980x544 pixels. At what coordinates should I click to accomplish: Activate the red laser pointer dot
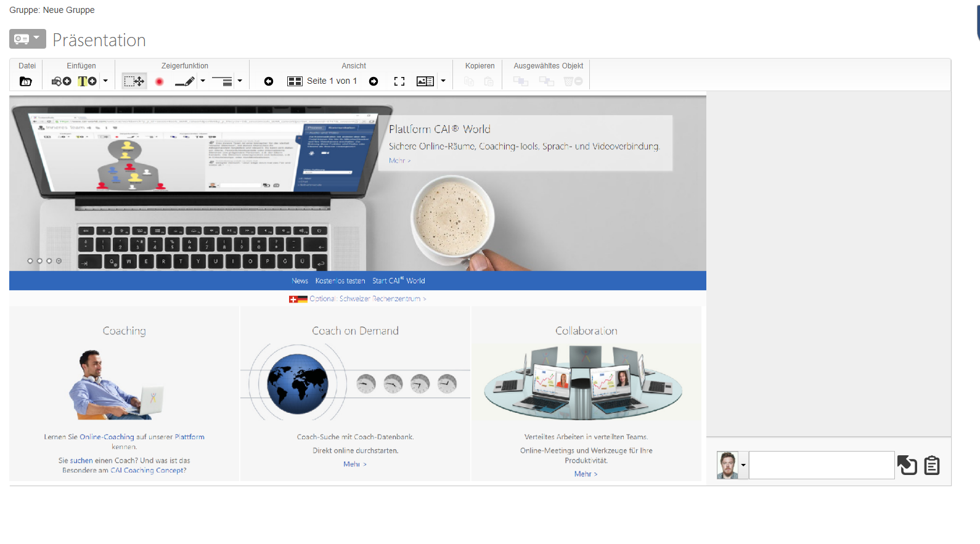(x=160, y=81)
